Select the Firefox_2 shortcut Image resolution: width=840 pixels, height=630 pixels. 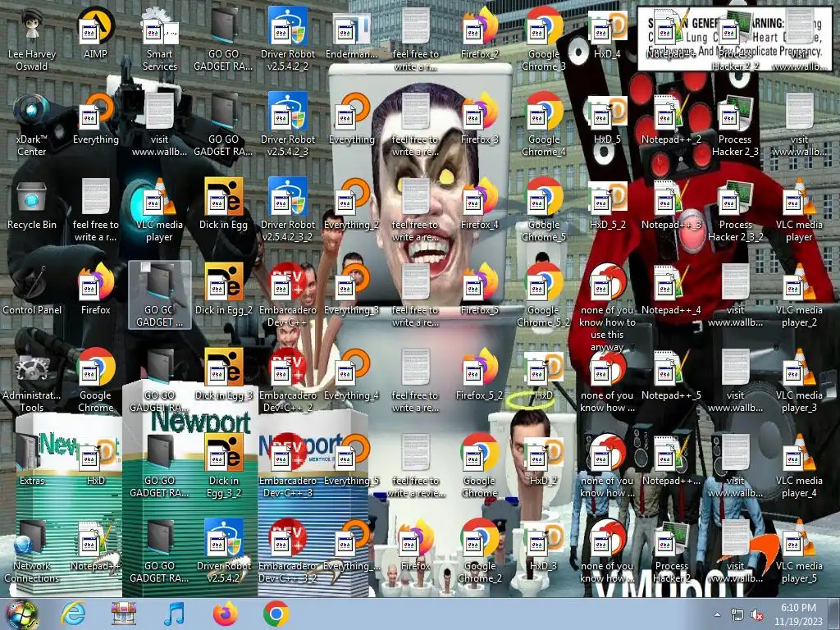pyautogui.click(x=479, y=33)
